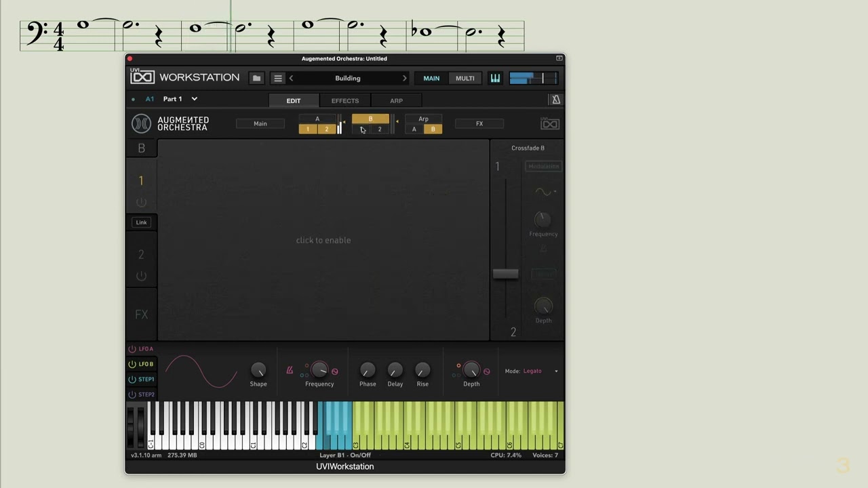Open the Arp page
868x488 pixels.
coord(423,119)
